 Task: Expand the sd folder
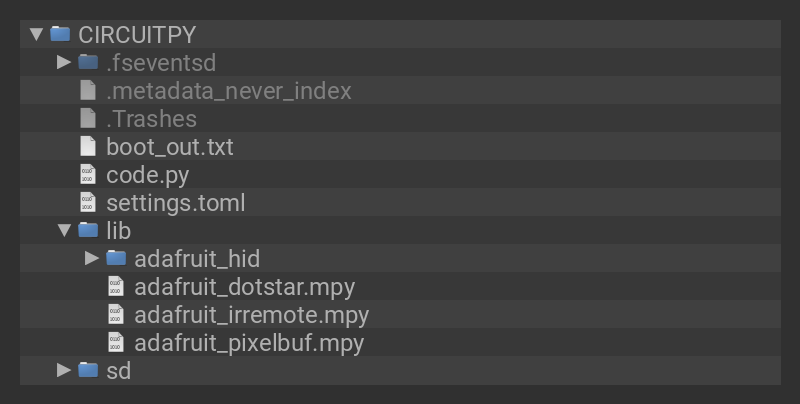64,370
